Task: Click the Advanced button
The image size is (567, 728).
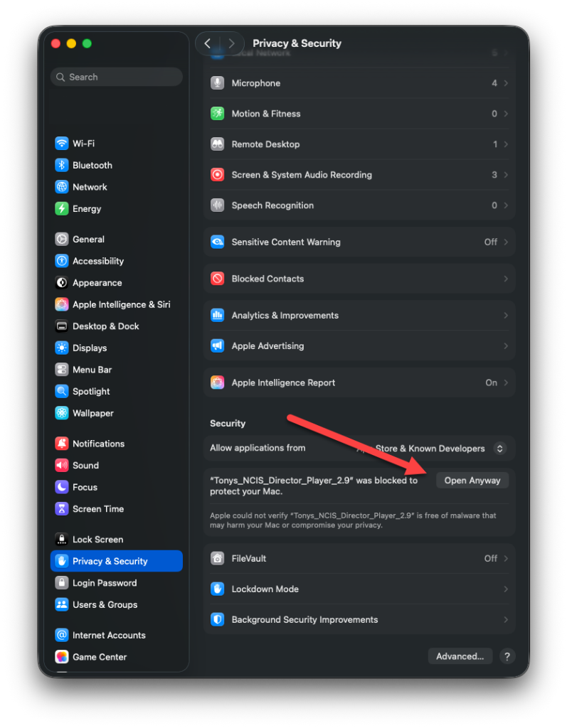Action: click(x=460, y=656)
